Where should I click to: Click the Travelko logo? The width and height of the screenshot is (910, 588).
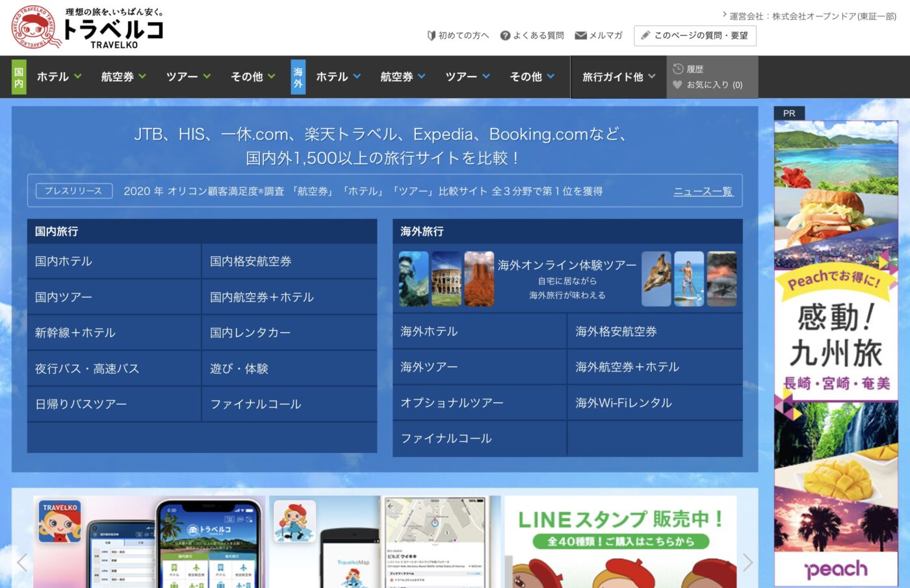click(x=88, y=27)
